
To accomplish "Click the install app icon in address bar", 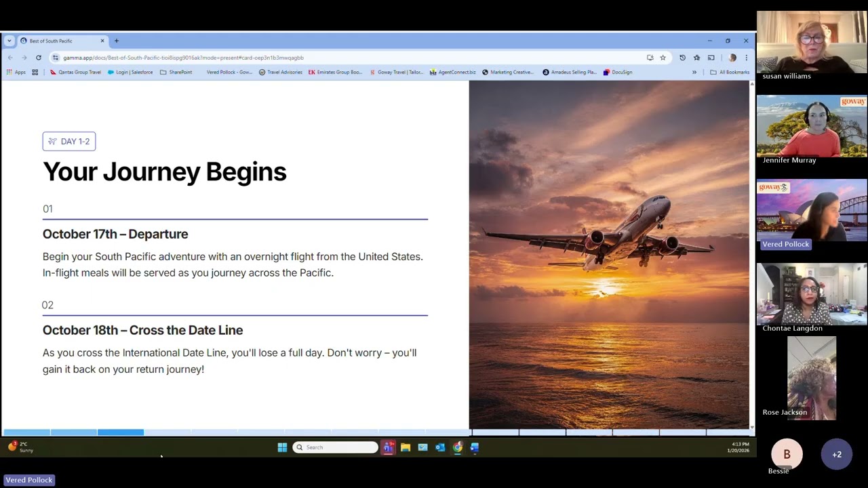I will click(650, 58).
